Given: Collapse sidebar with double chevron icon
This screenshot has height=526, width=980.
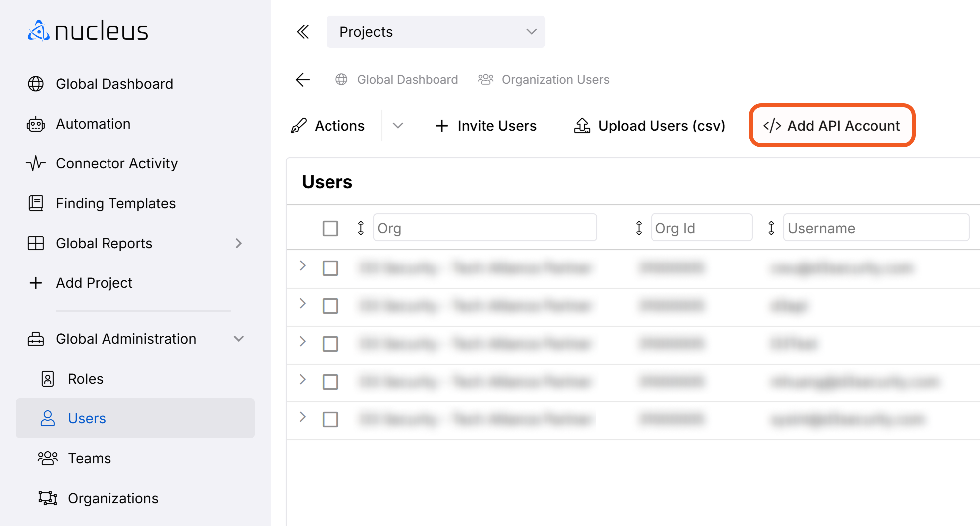Looking at the screenshot, I should click(303, 32).
